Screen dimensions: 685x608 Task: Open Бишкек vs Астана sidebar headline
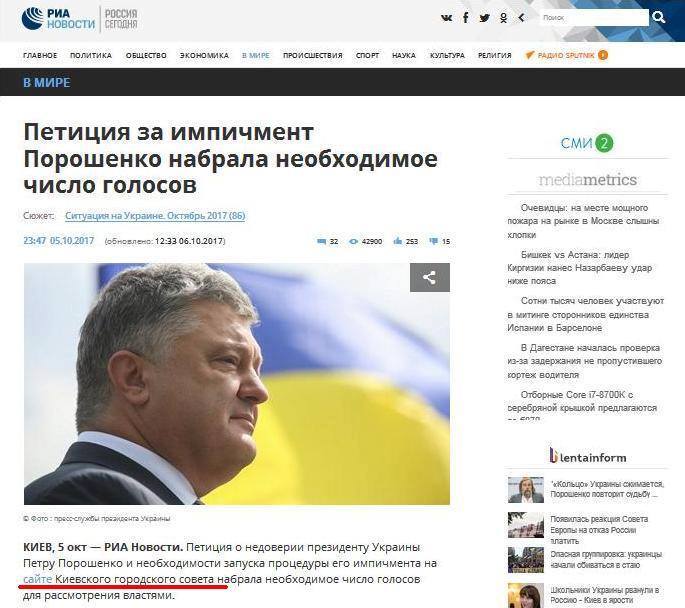point(579,268)
